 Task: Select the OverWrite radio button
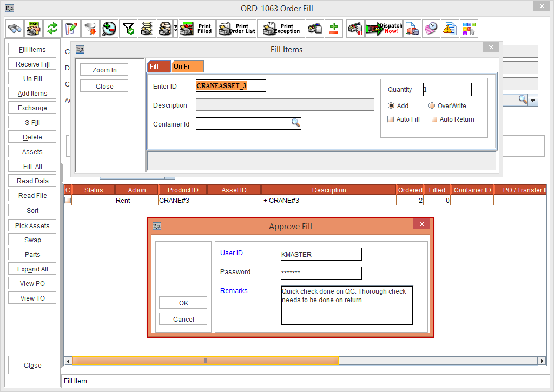click(432, 106)
